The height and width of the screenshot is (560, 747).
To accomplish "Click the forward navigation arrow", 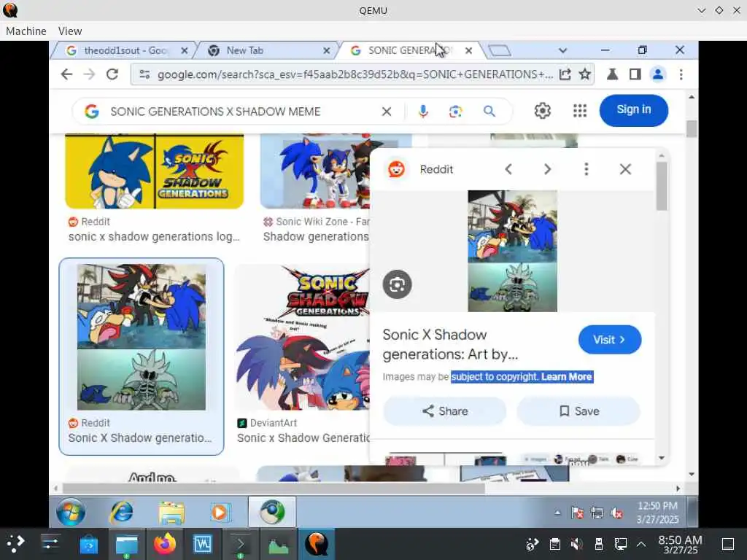I will (x=89, y=74).
